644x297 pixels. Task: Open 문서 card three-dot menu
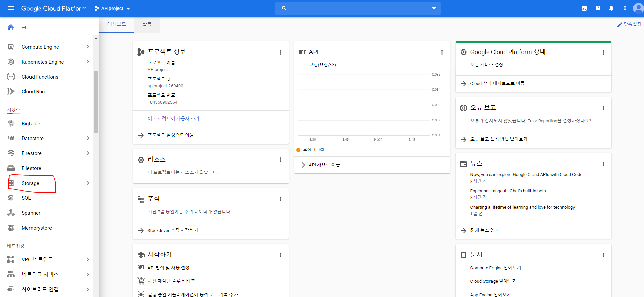point(603,255)
